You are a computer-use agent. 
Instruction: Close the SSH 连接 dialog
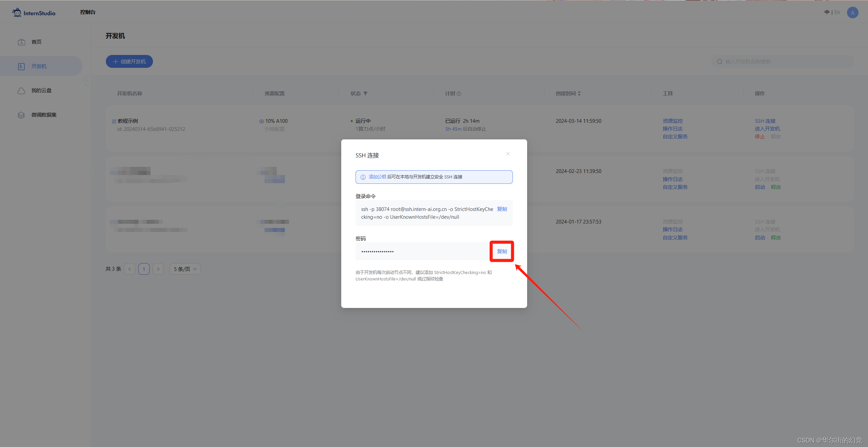point(508,154)
